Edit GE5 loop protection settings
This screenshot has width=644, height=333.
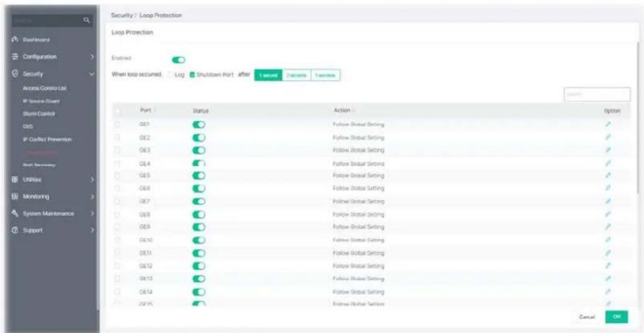(x=608, y=176)
